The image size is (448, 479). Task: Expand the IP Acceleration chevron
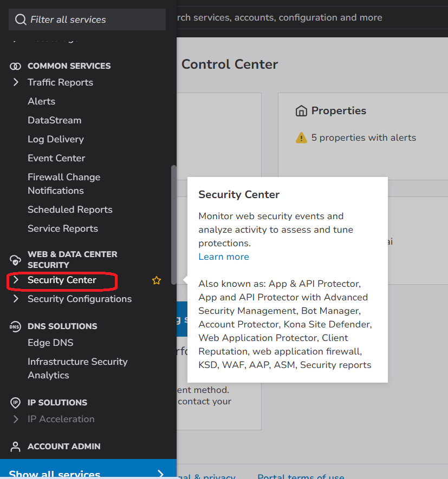pos(16,419)
